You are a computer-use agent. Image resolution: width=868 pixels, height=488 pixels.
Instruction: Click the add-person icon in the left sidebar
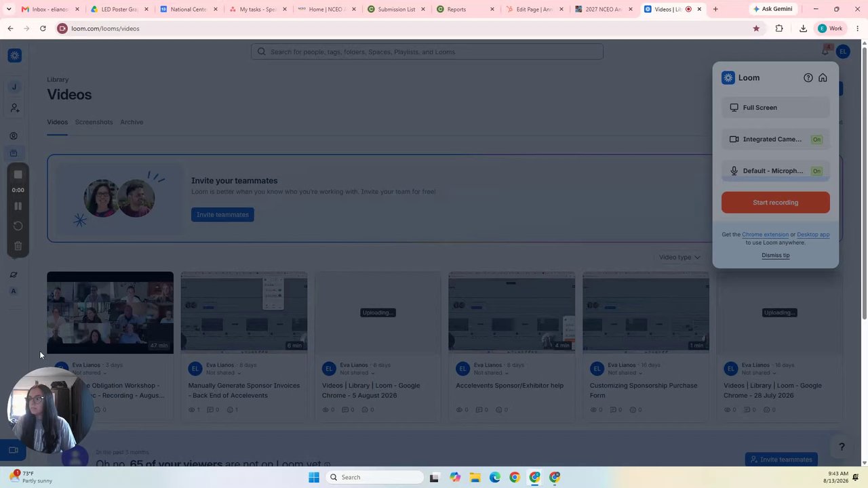click(14, 108)
